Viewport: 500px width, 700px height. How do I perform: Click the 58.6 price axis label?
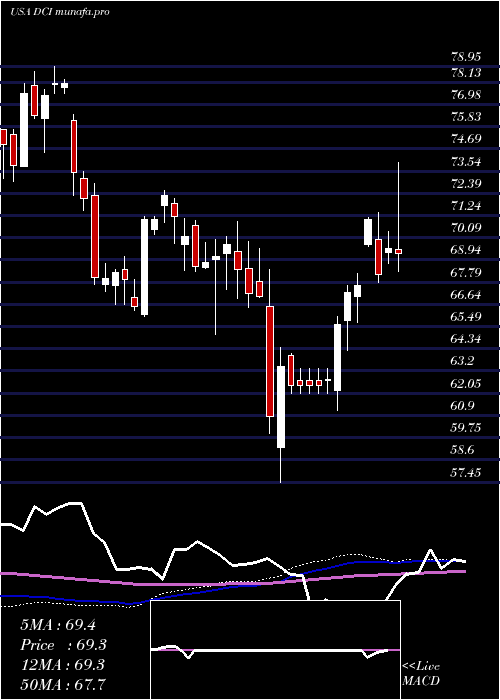(x=464, y=450)
